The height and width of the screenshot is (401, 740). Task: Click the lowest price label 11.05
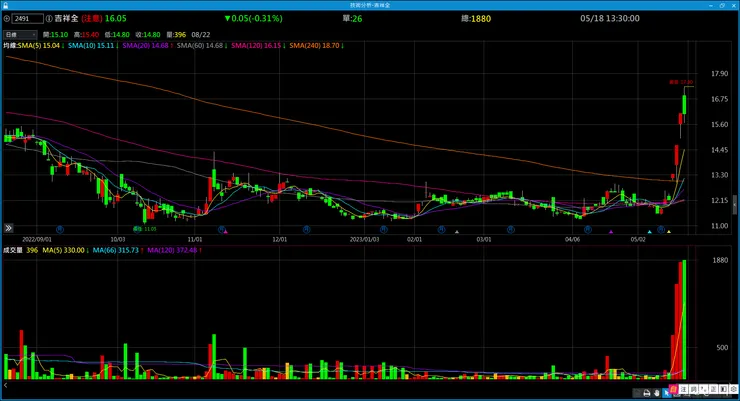tap(144, 229)
